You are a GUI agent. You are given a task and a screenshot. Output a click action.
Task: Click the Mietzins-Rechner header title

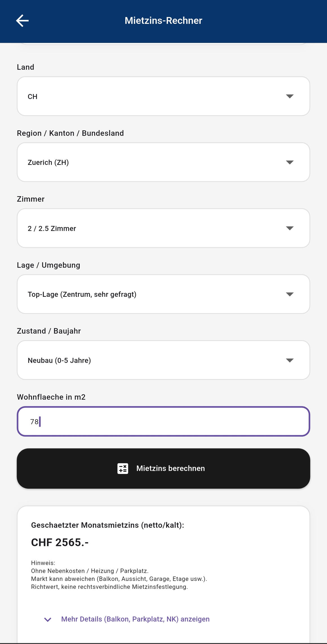coord(163,21)
